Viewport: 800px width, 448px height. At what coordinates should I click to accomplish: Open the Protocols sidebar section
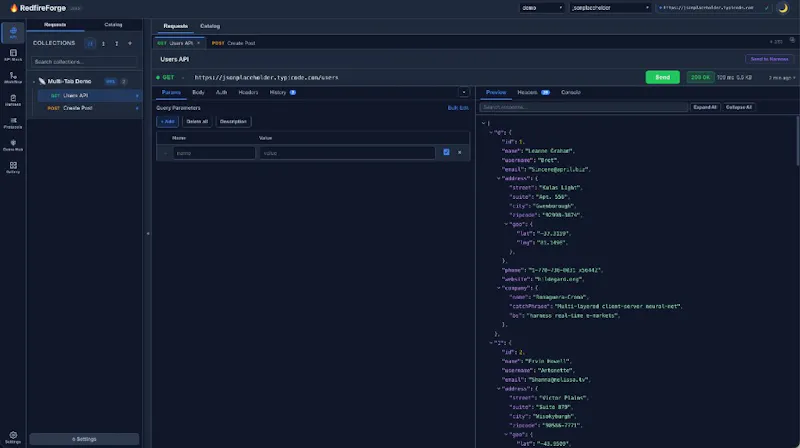13,122
